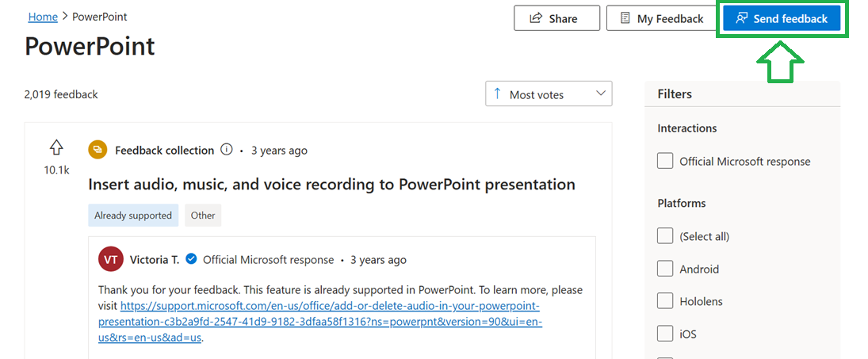Click the Send feedback button
The height and width of the screenshot is (359, 868).
click(781, 18)
